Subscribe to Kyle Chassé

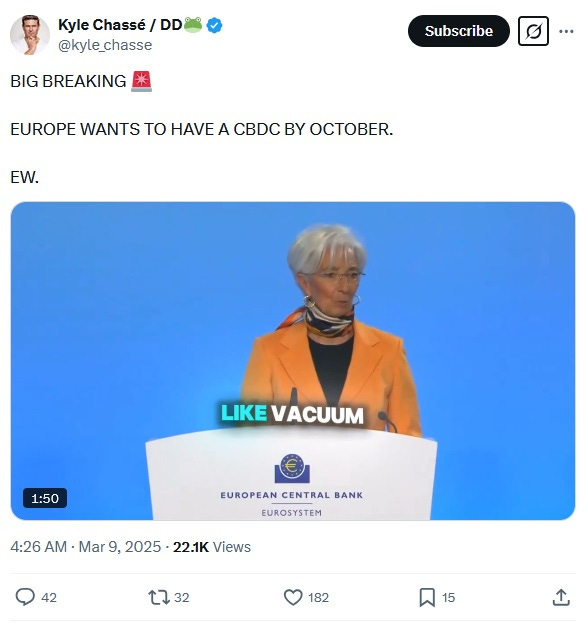pyautogui.click(x=459, y=31)
